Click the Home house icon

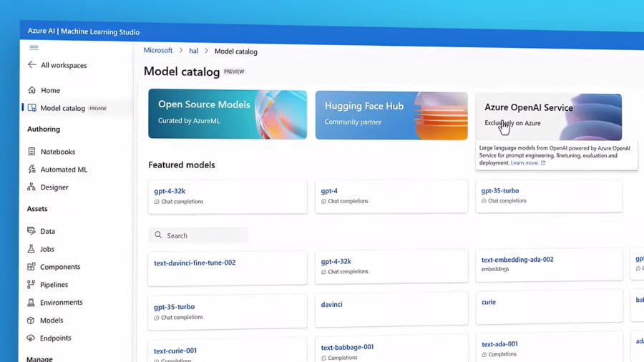[x=32, y=90]
